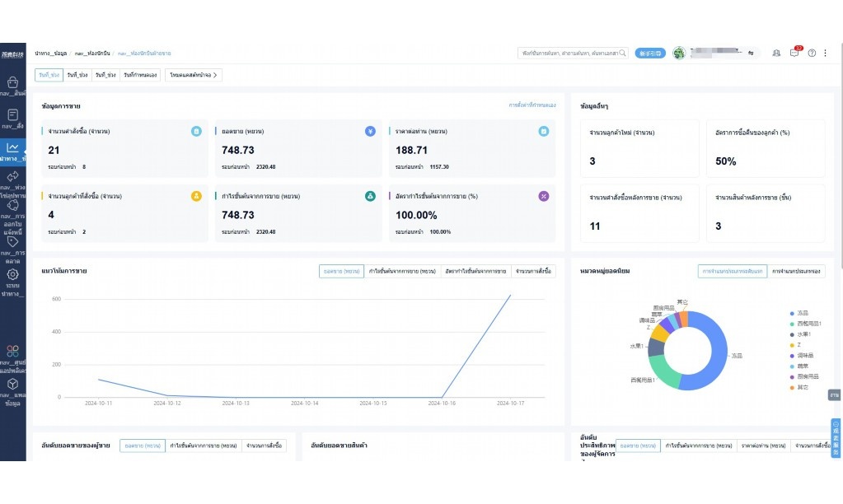Select the วันที่กำหนดเอง custom date tab

coord(142,75)
